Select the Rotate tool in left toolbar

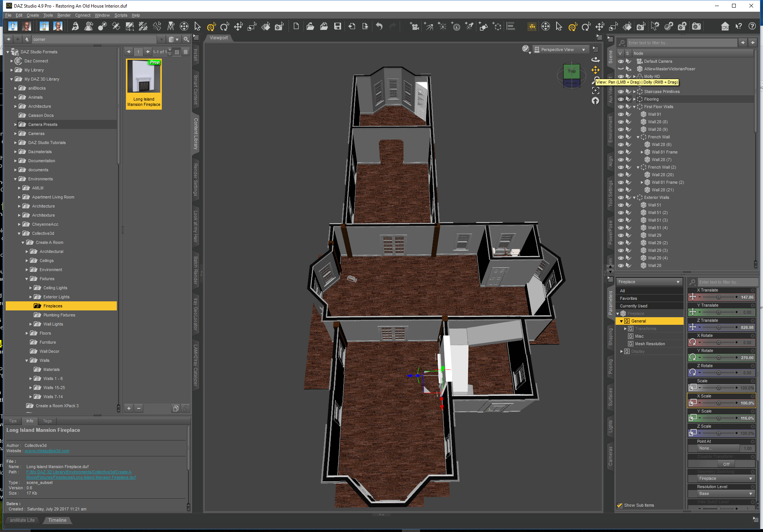(225, 26)
